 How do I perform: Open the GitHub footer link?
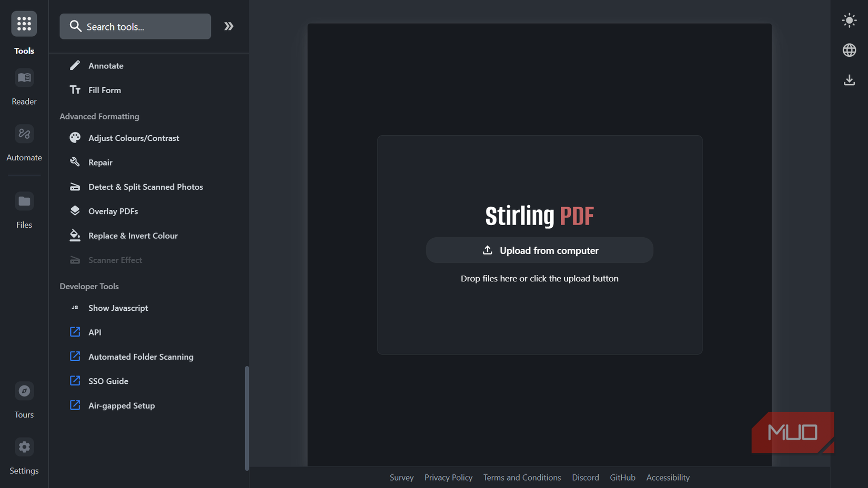(x=622, y=477)
